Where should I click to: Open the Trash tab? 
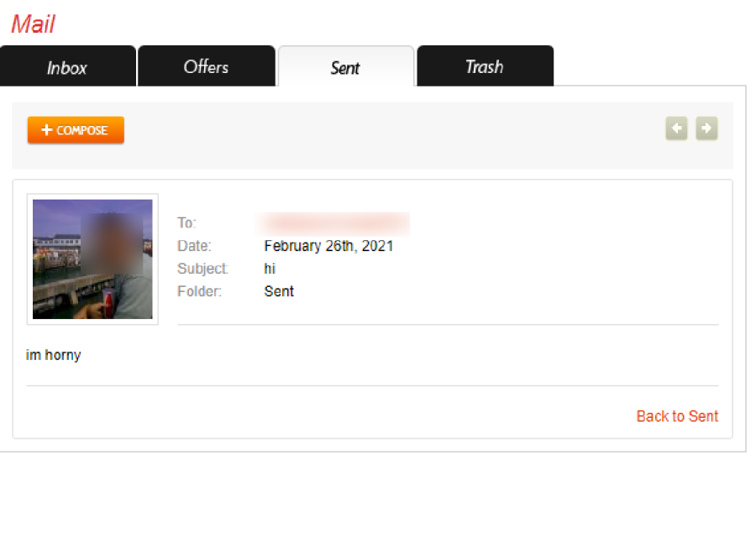pos(485,66)
